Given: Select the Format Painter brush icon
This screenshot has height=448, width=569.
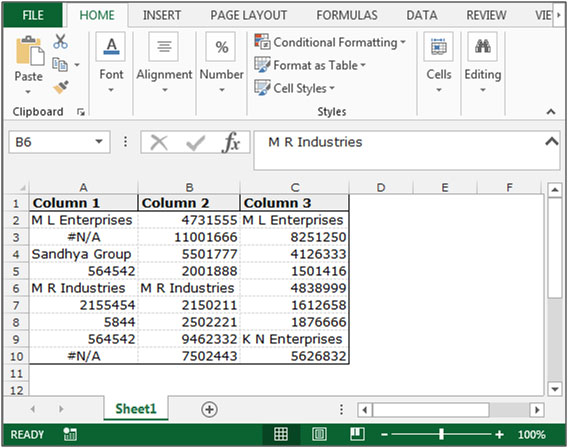Looking at the screenshot, I should pyautogui.click(x=61, y=87).
